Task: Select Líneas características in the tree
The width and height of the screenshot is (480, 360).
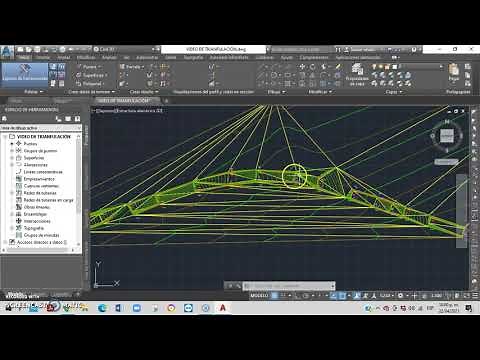Action: pyautogui.click(x=43, y=172)
